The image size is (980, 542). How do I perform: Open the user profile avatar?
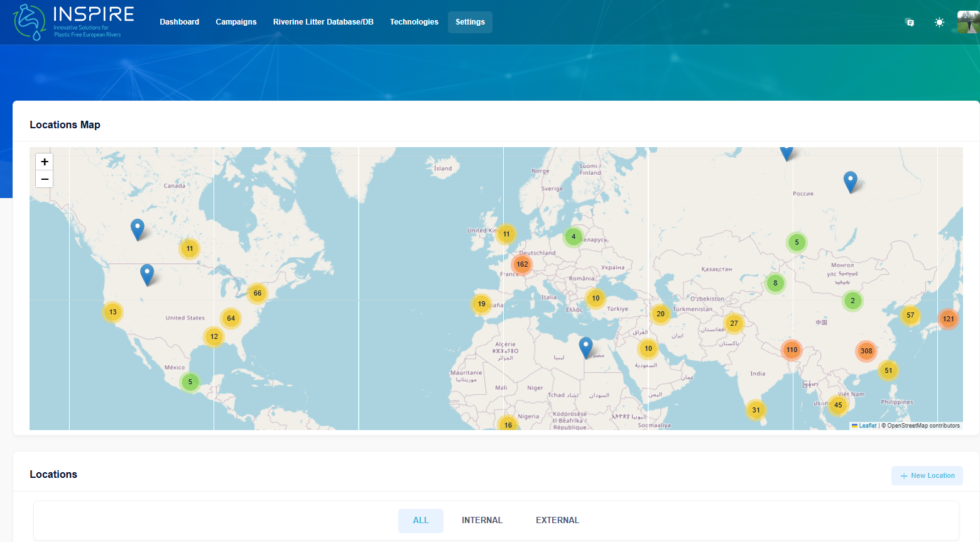(x=967, y=22)
